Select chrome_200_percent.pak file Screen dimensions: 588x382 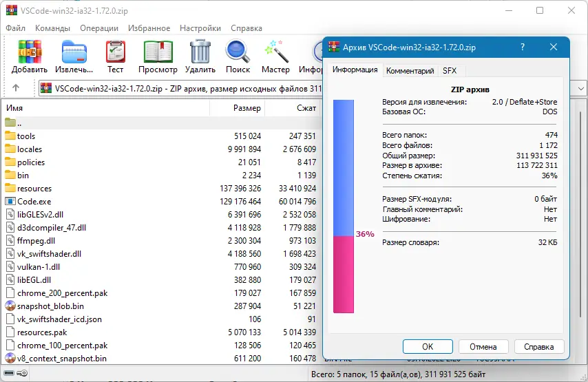point(62,293)
